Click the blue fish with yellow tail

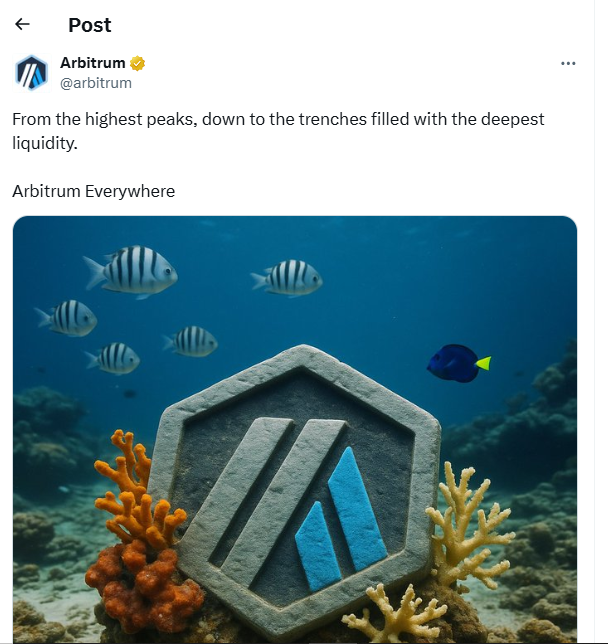coord(456,362)
